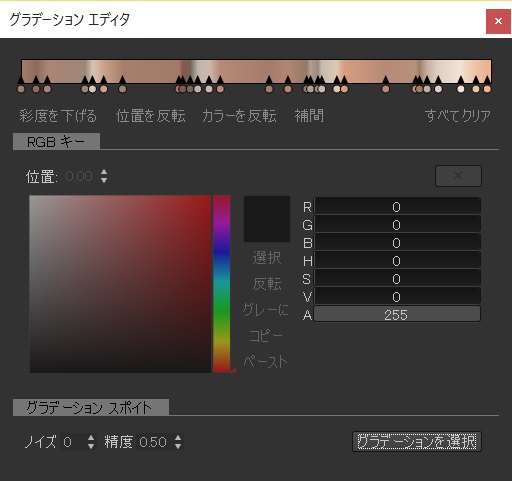Click the delete key X button
The width and height of the screenshot is (512, 481).
tap(458, 176)
